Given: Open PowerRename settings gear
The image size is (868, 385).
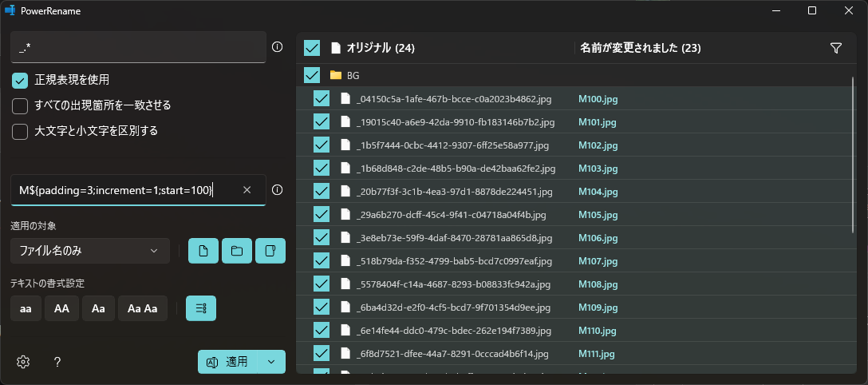Looking at the screenshot, I should pyautogui.click(x=23, y=362).
